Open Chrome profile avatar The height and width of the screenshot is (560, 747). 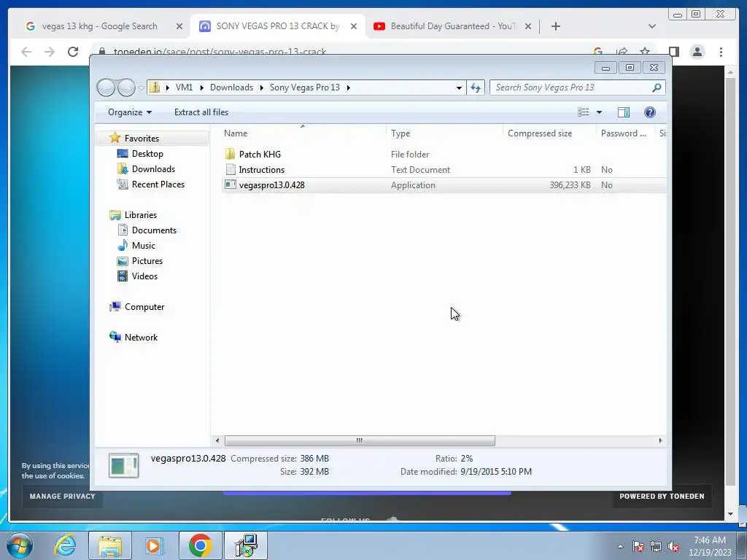697,52
